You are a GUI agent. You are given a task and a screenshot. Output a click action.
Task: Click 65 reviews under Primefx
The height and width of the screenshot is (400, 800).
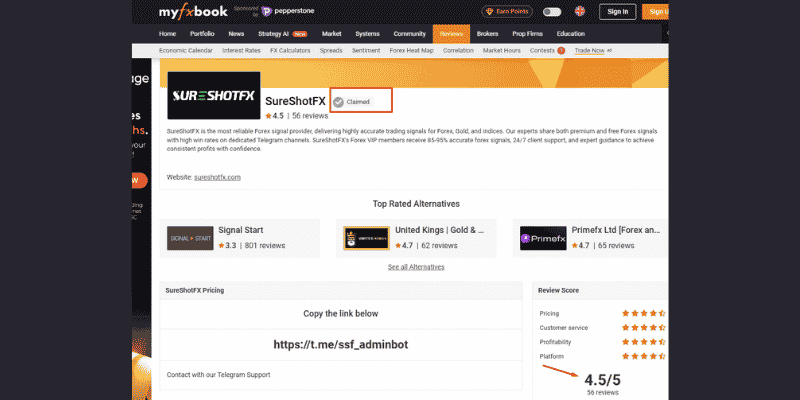tap(616, 245)
